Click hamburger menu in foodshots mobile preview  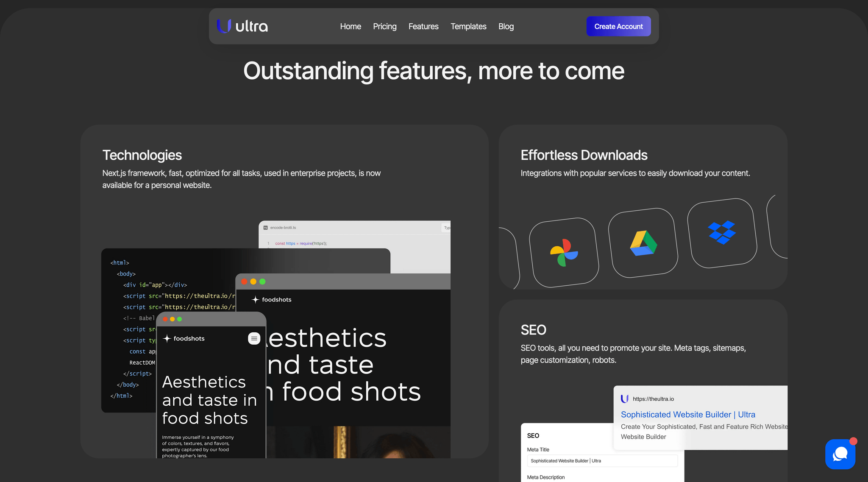254,338
